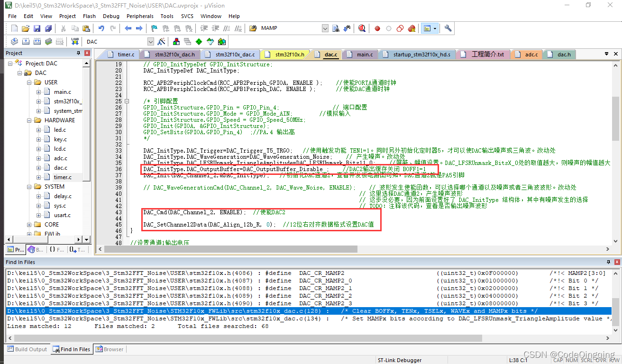This screenshot has width=622, height=364.
Task: Switch to the Browser output tab
Action: click(110, 349)
